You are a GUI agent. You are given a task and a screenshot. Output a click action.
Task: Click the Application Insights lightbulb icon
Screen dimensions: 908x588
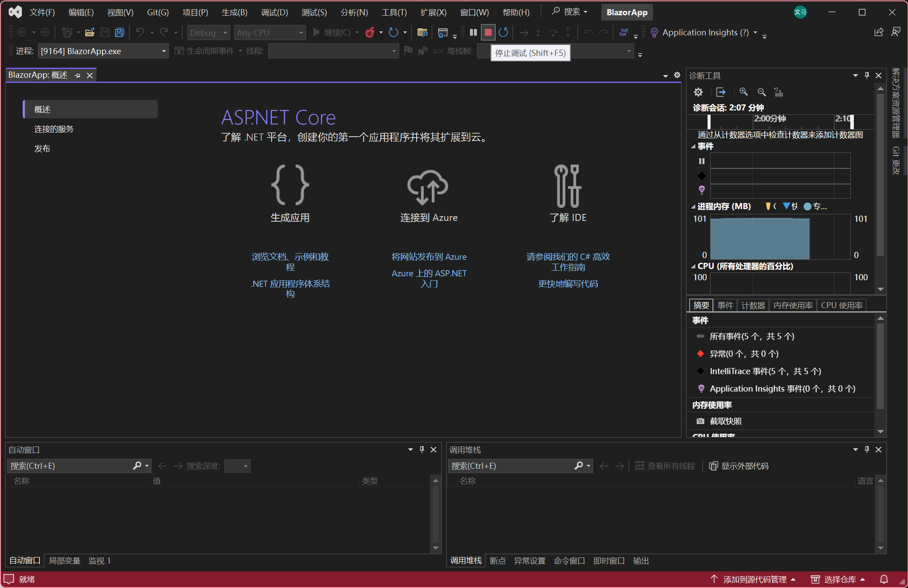pyautogui.click(x=654, y=32)
